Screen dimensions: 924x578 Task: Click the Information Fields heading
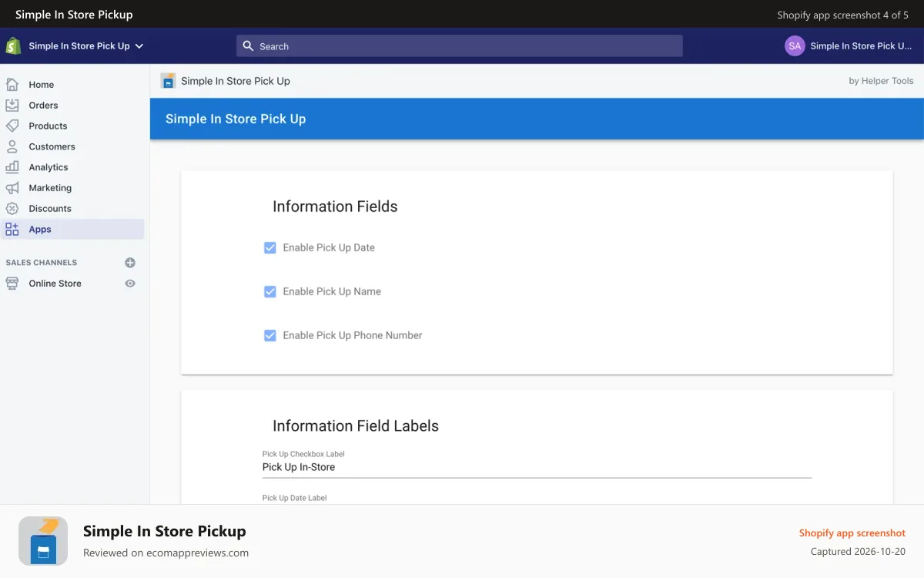pyautogui.click(x=335, y=207)
